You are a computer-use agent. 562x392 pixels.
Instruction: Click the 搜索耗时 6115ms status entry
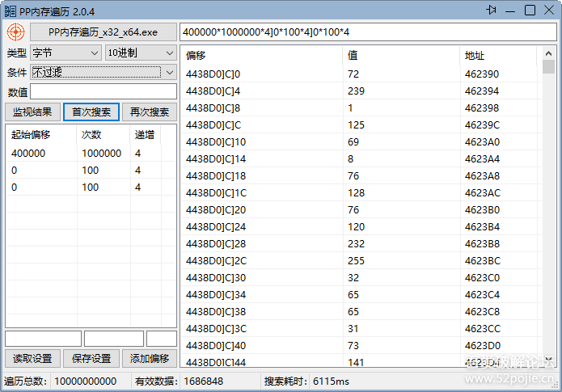306,381
